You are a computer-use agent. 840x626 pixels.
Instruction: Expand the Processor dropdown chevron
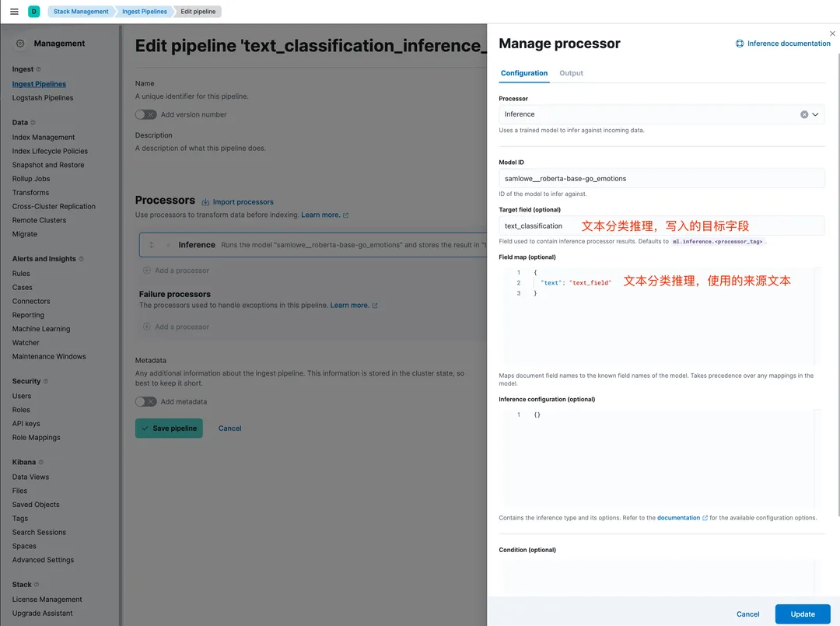click(815, 114)
